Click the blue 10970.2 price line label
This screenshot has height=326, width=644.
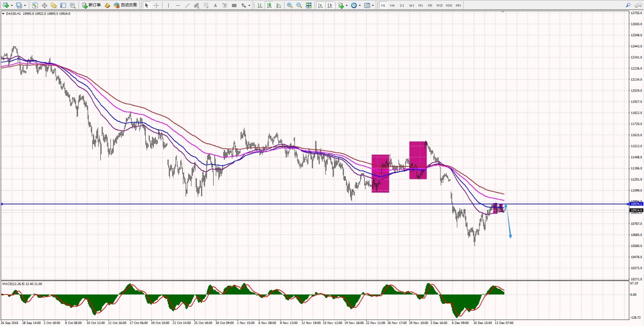636,204
